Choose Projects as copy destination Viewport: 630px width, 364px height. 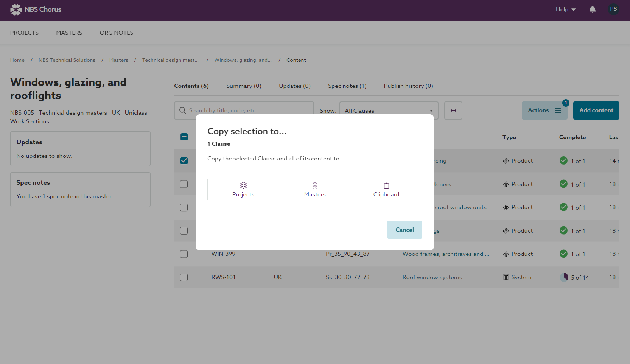click(243, 190)
